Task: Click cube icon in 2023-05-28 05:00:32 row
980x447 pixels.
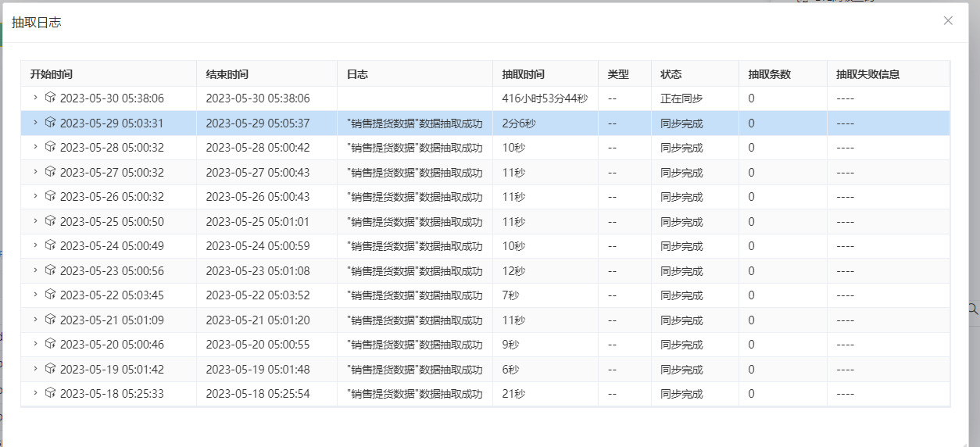Action: (50, 147)
